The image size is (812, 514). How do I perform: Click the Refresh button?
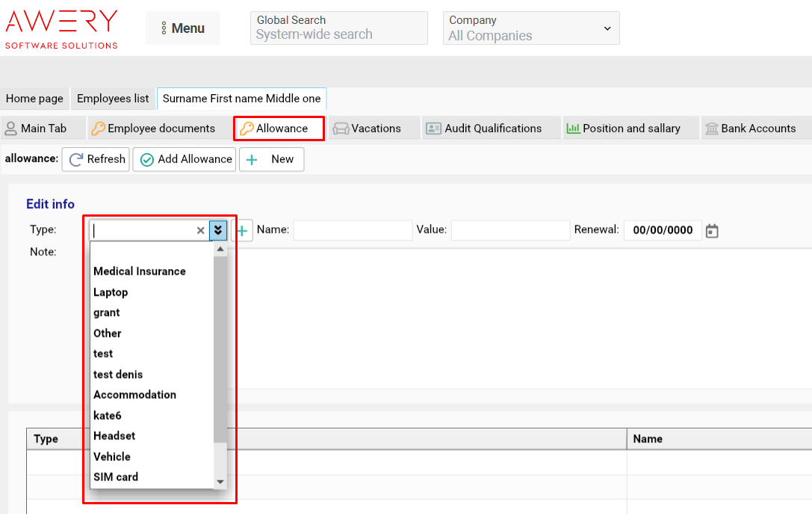pos(96,159)
